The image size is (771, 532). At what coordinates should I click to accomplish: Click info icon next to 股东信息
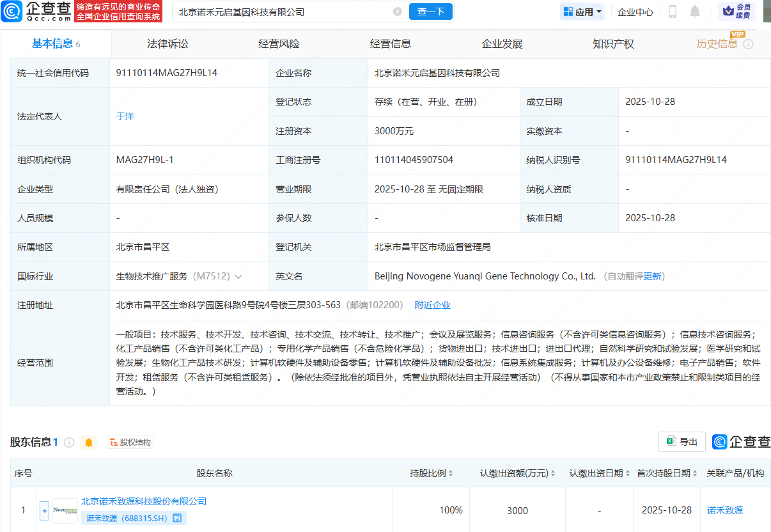(x=69, y=442)
